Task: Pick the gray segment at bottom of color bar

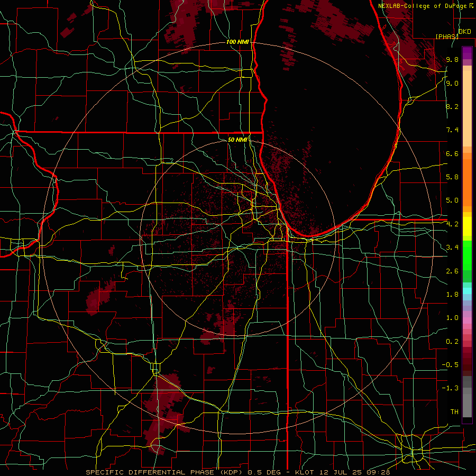Action: point(467,405)
